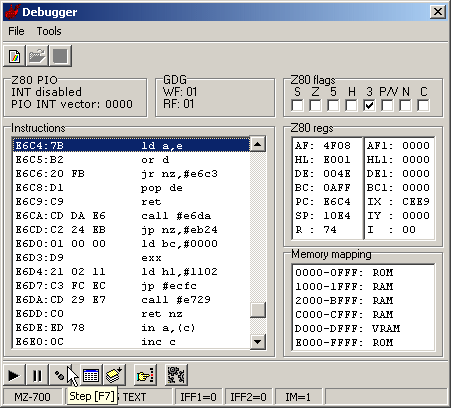Viewport: 451px width, 408px height.
Task: Click the MZ-700 status bar entry
Action: pyautogui.click(x=32, y=397)
